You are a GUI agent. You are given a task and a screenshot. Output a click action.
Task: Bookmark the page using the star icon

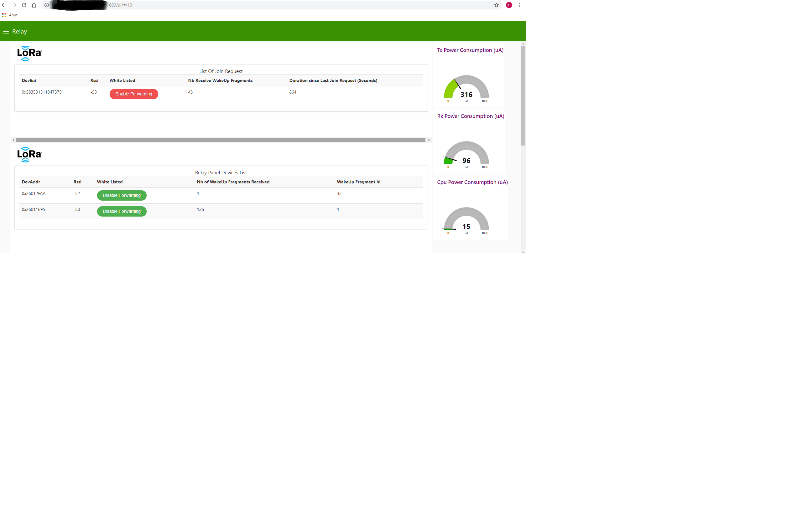point(496,5)
